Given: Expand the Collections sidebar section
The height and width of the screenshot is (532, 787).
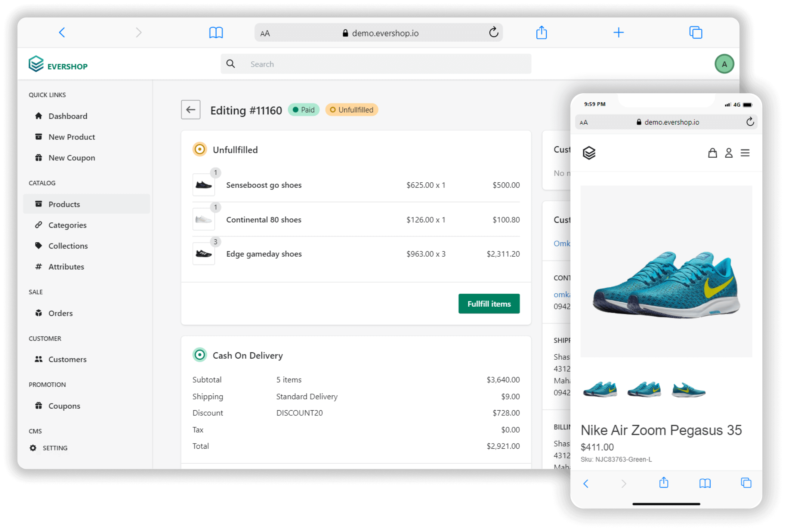Looking at the screenshot, I should coord(68,245).
